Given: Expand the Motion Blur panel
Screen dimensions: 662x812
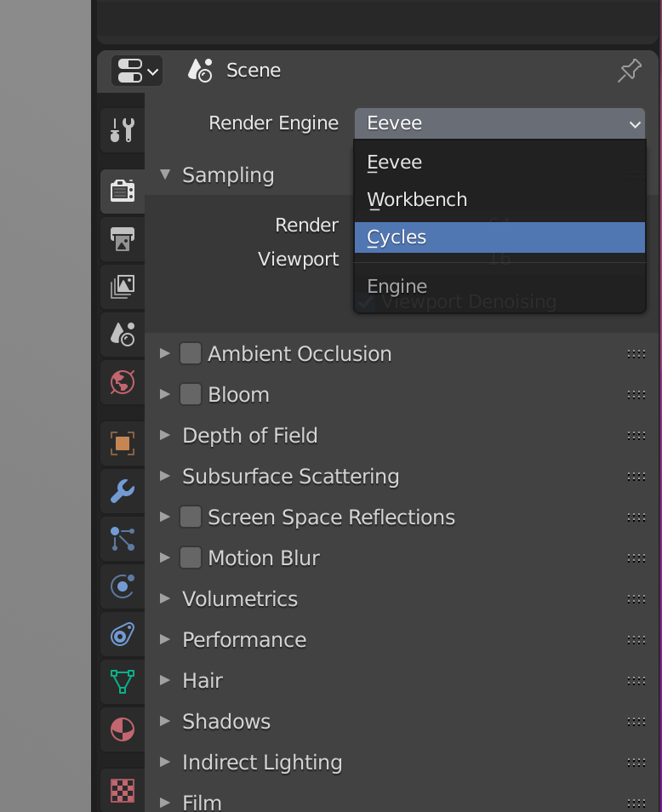Looking at the screenshot, I should pyautogui.click(x=165, y=558).
